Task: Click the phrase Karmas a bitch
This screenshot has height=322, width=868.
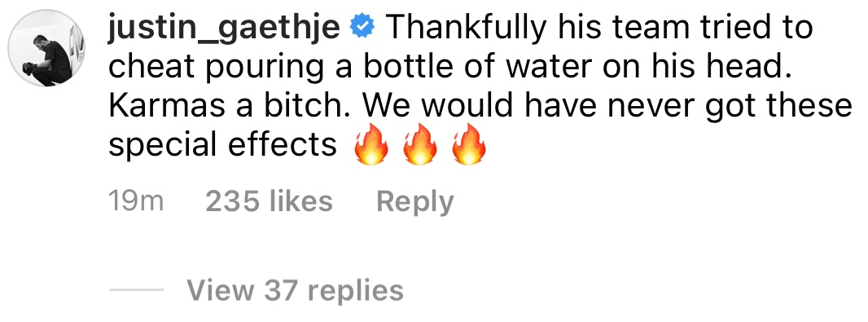Action: point(213,105)
